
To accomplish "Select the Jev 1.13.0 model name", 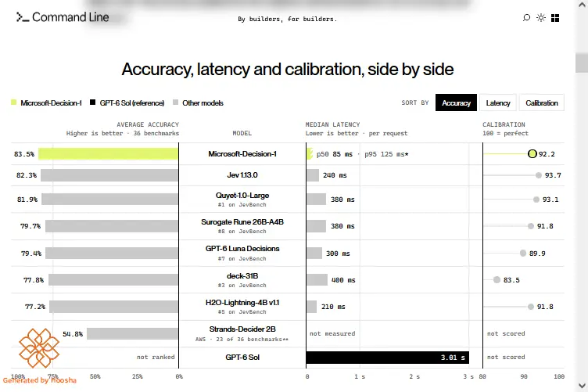I will pos(242,174).
